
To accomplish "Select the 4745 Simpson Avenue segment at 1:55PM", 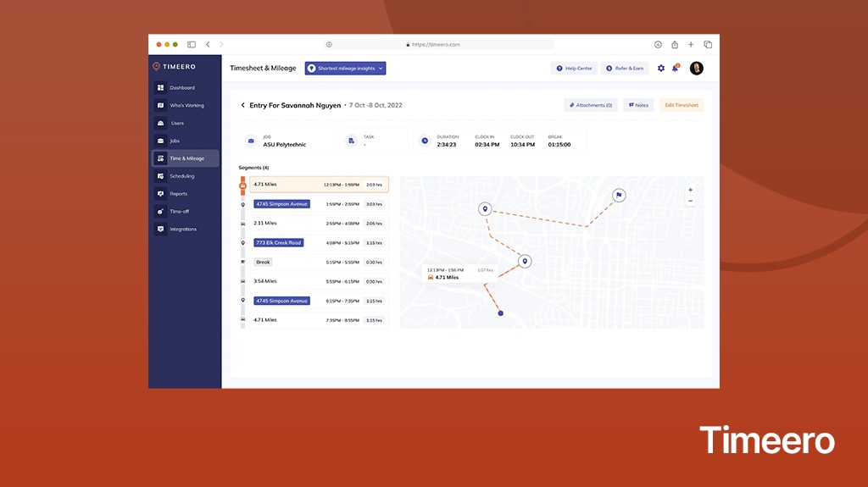I will [319, 204].
